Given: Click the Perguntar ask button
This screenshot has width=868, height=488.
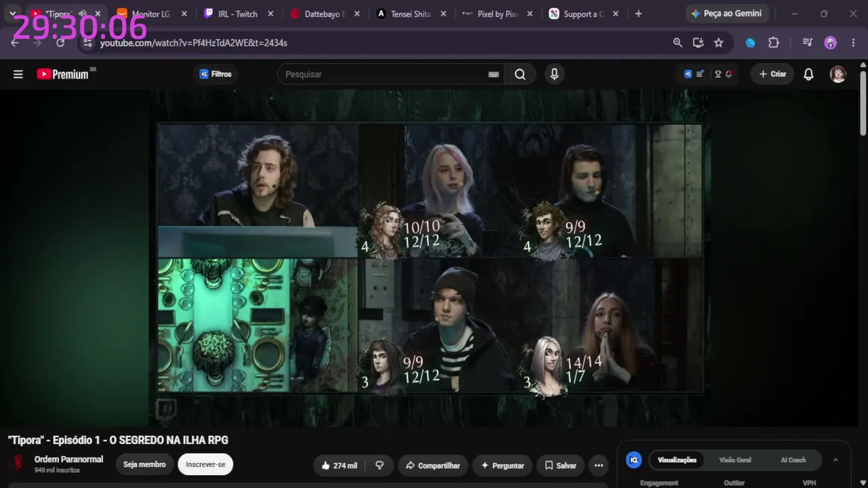Looking at the screenshot, I should 502,466.
